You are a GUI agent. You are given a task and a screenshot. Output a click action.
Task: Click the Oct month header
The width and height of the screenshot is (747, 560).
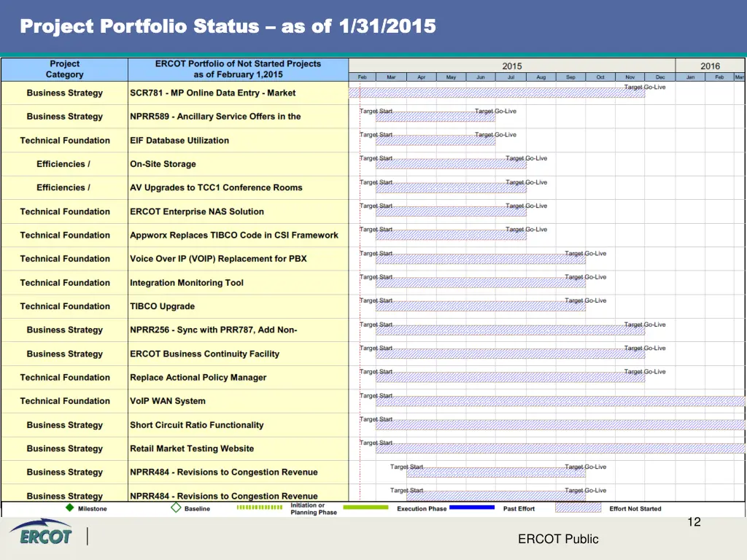pyautogui.click(x=600, y=77)
